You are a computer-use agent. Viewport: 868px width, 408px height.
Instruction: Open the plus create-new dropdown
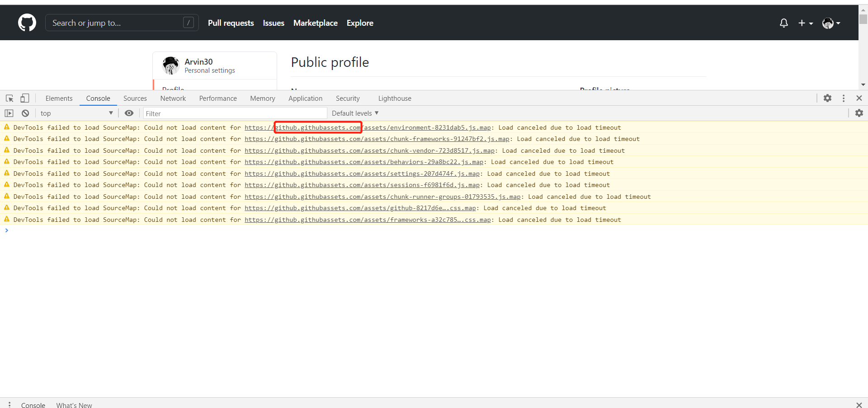pos(805,23)
